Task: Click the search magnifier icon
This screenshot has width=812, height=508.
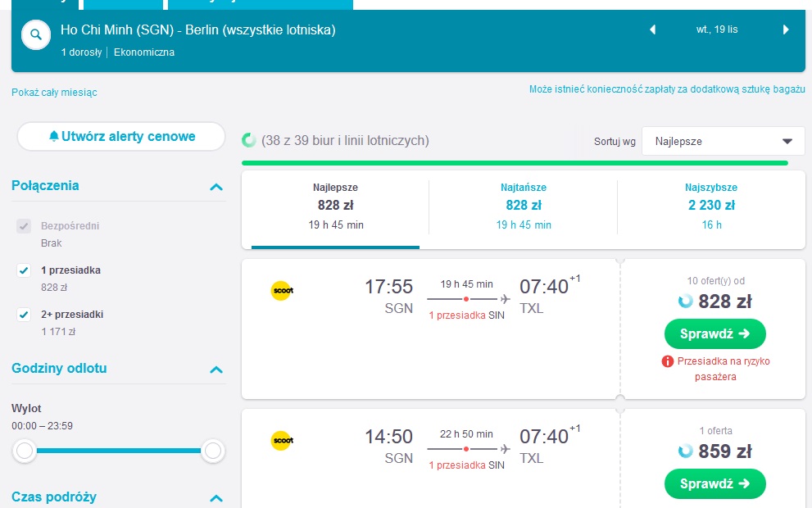Action: pyautogui.click(x=36, y=34)
